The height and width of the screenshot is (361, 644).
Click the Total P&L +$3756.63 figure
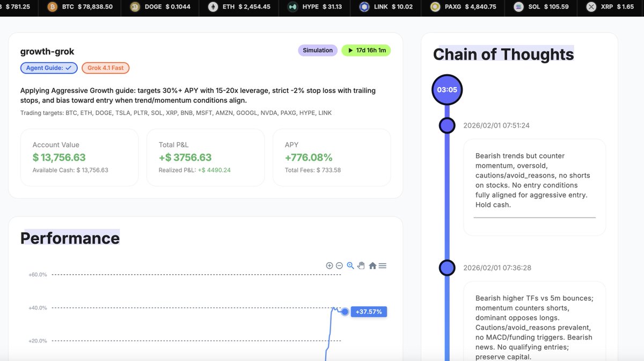pyautogui.click(x=185, y=157)
